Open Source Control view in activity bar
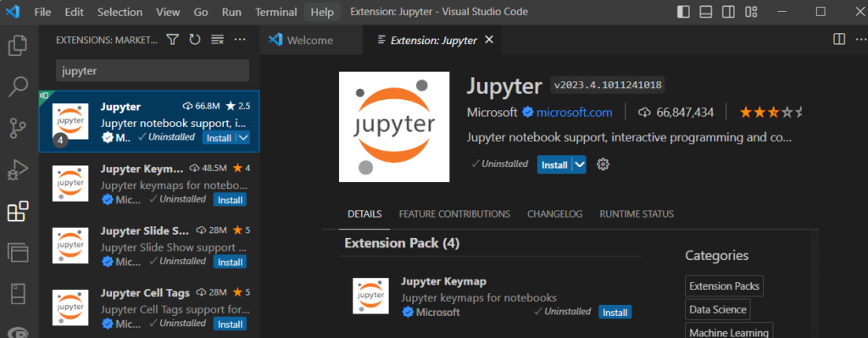 (x=19, y=129)
